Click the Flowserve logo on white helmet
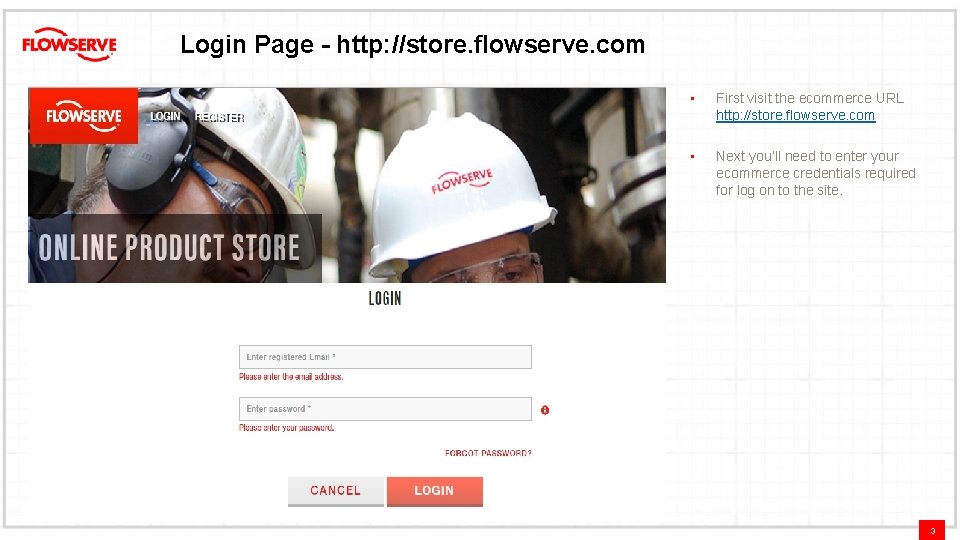This screenshot has height=540, width=960. [x=462, y=181]
